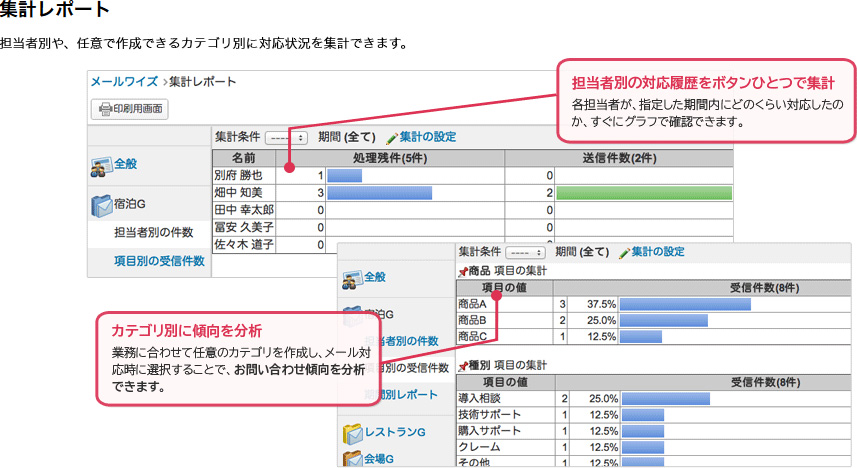Click the 会場G mailbox icon
Screen dimensions: 857x468
coord(352,459)
